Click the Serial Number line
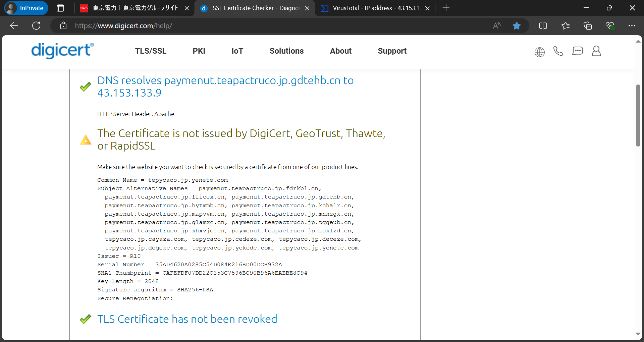 point(190,265)
